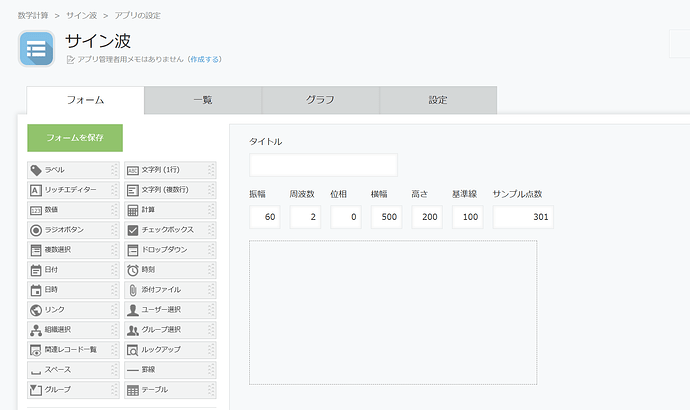Click the 作成する memo link
690x410 pixels.
(204, 59)
